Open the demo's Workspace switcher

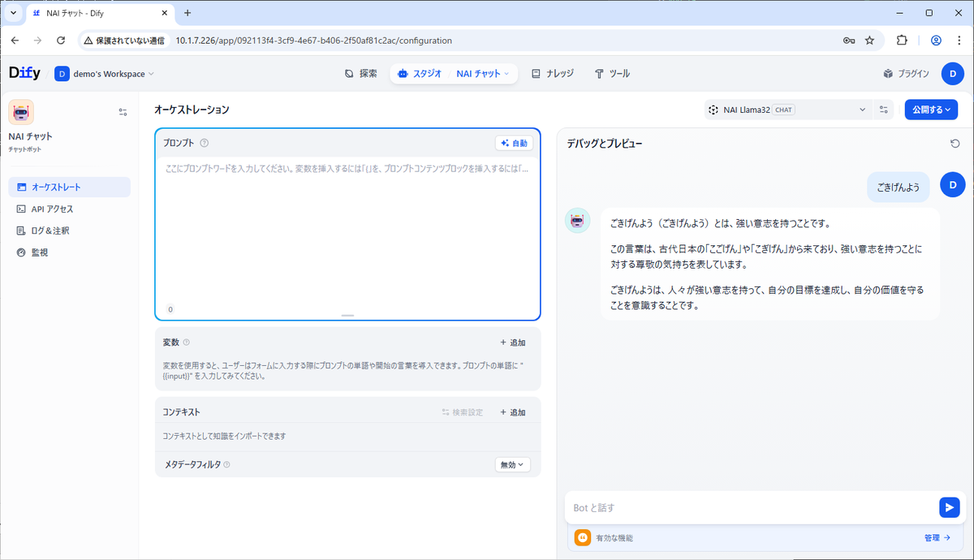point(104,74)
